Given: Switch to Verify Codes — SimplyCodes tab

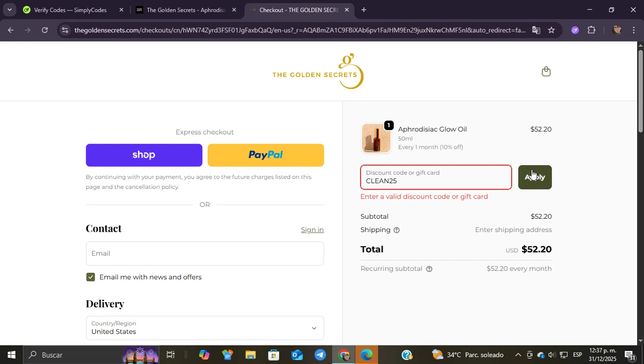Looking at the screenshot, I should pos(70,10).
